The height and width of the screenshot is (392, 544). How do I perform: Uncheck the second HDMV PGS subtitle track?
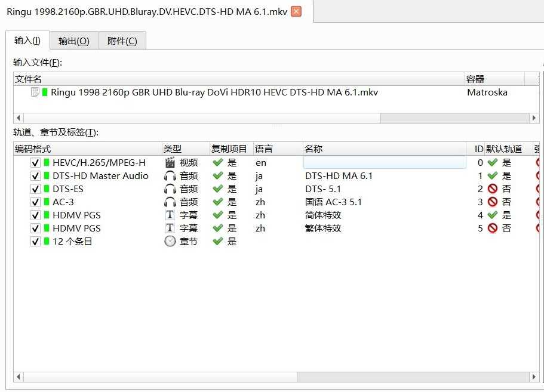(x=35, y=228)
